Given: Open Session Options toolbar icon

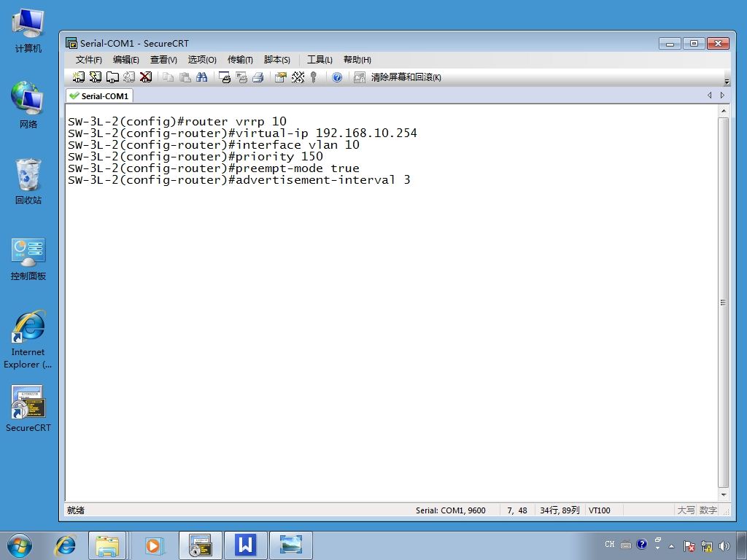Looking at the screenshot, I should point(281,77).
